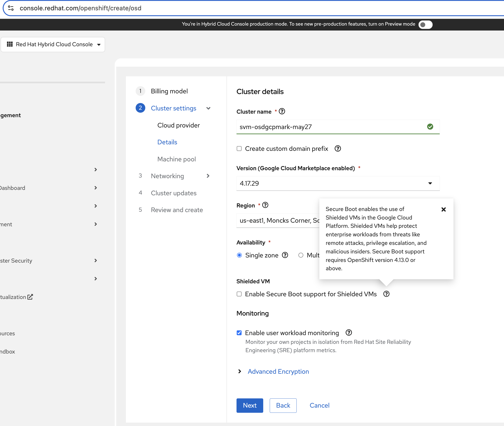
Task: Uncheck Enable user workload monitoring
Action: tap(239, 333)
